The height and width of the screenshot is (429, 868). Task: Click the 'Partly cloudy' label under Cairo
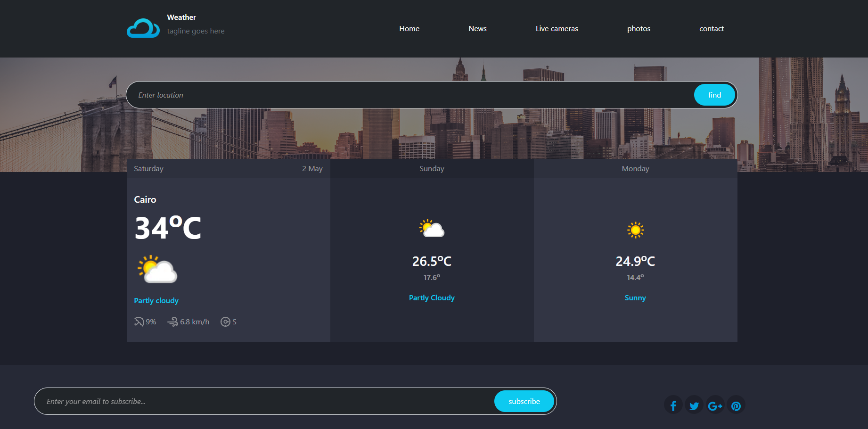(x=156, y=301)
